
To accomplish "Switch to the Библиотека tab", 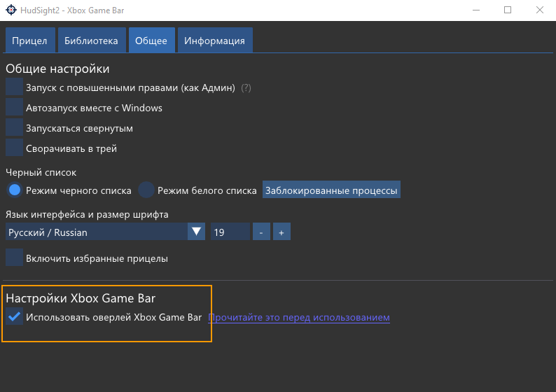I will 91,41.
